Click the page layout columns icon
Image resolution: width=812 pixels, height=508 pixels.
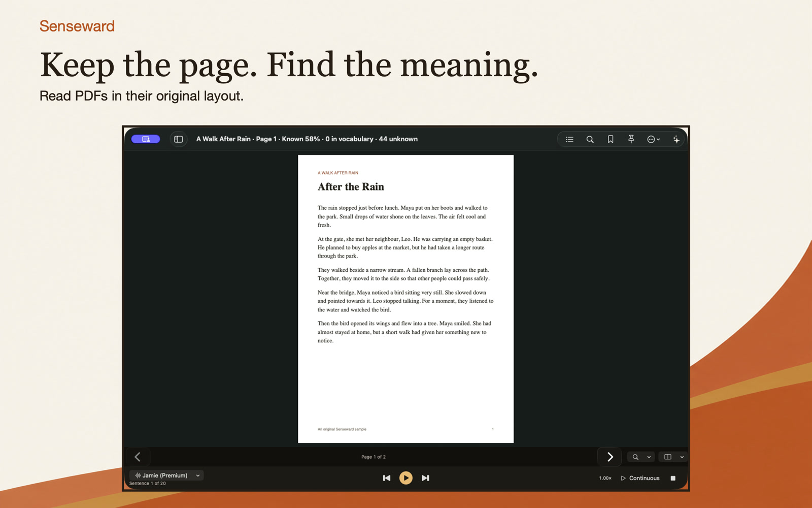tap(668, 457)
